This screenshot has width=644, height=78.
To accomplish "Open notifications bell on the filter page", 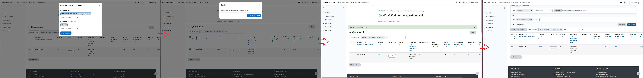I will coord(618,3).
